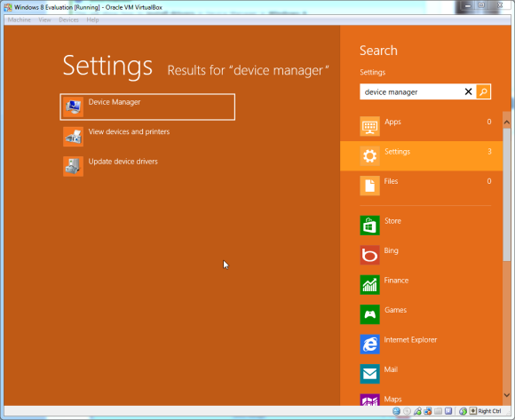Screen dimensions: 515x420
Task: Click the search pane scrollbar thumb
Action: coord(507,194)
